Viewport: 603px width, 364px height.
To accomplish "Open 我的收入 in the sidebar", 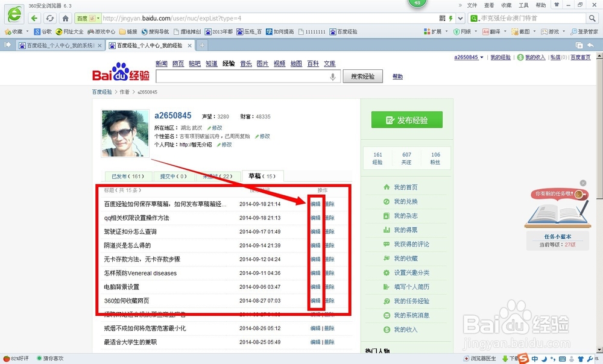I will tap(405, 330).
